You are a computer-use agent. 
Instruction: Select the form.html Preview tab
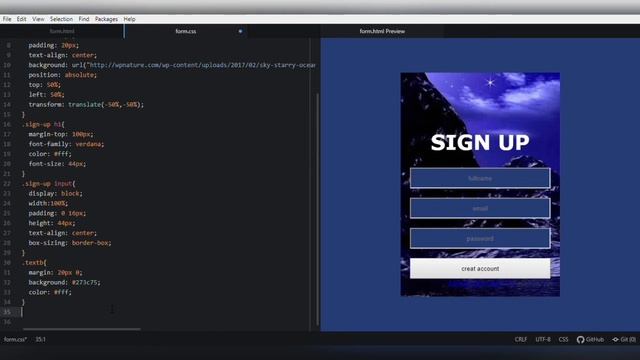[x=382, y=31]
